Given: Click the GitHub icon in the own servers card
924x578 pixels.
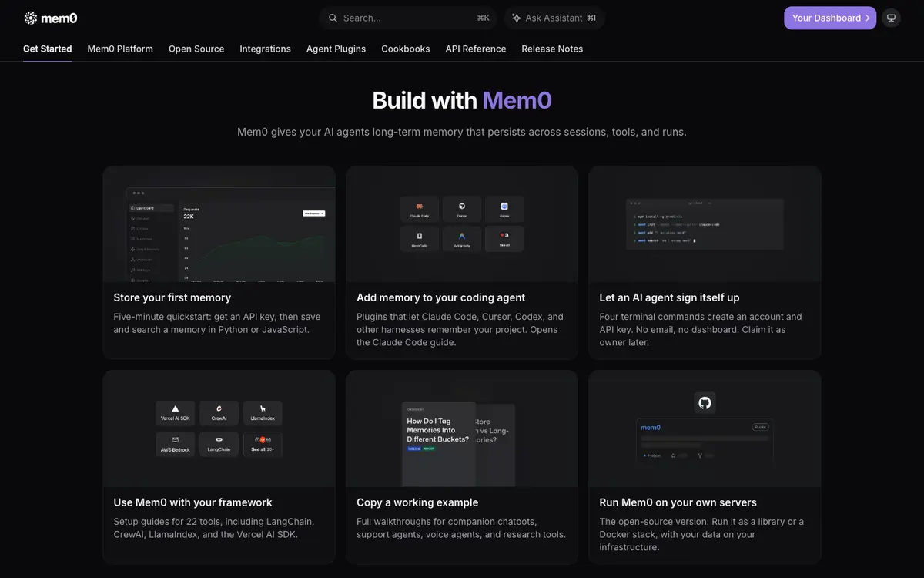Looking at the screenshot, I should tap(705, 402).
